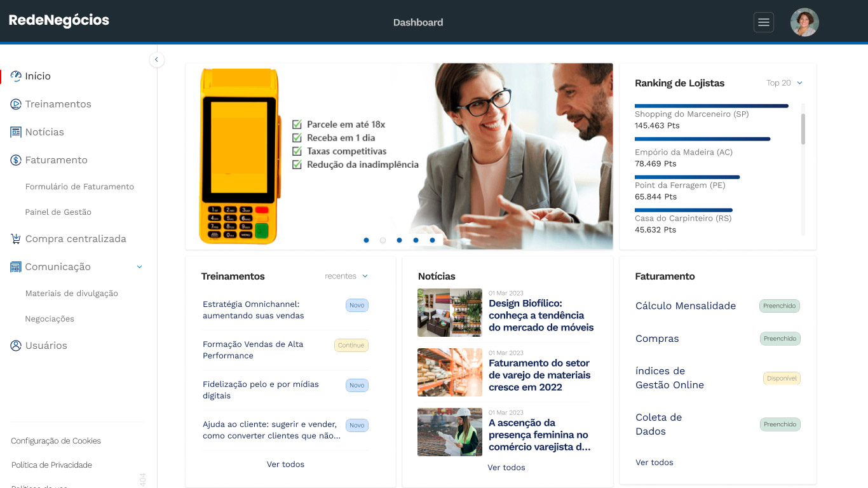Show the fifth carousel slide dot
This screenshot has width=868, height=488.
coord(432,240)
